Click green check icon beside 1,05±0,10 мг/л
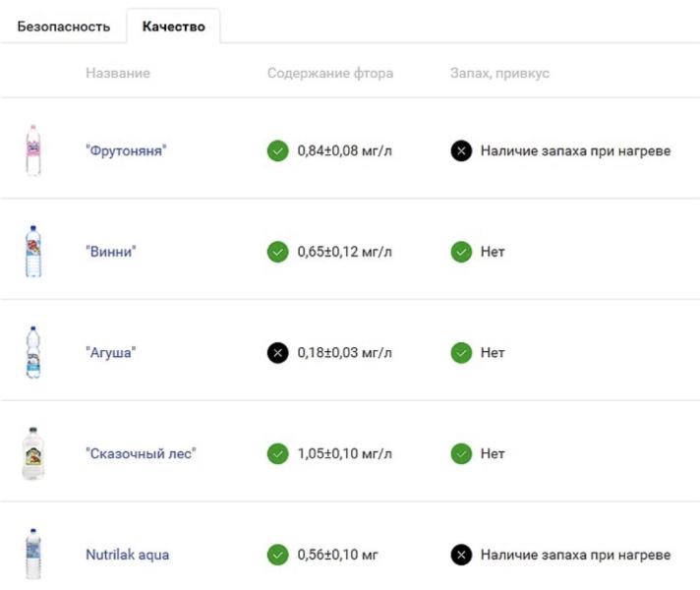 click(277, 453)
